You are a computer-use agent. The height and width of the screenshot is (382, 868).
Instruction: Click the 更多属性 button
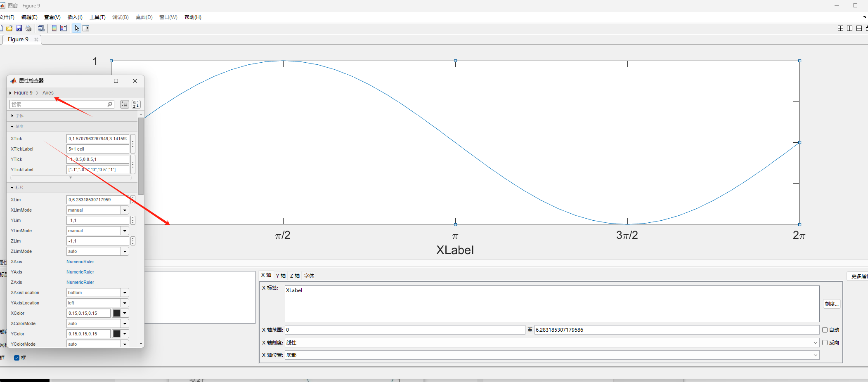[858, 276]
